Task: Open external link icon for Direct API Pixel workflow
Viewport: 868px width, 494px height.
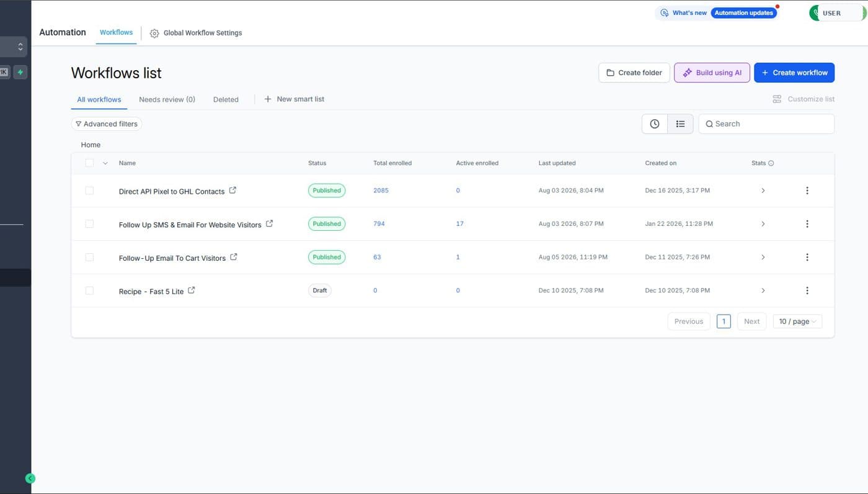Action: [x=232, y=191]
